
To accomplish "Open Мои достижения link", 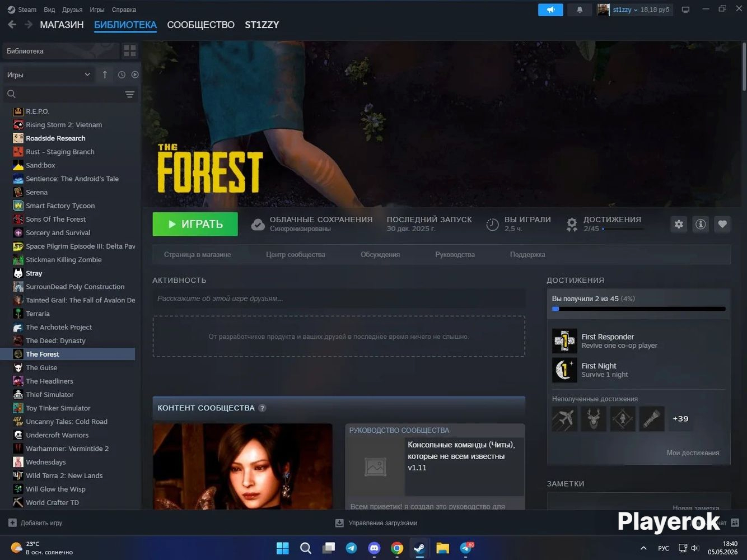I will click(693, 453).
